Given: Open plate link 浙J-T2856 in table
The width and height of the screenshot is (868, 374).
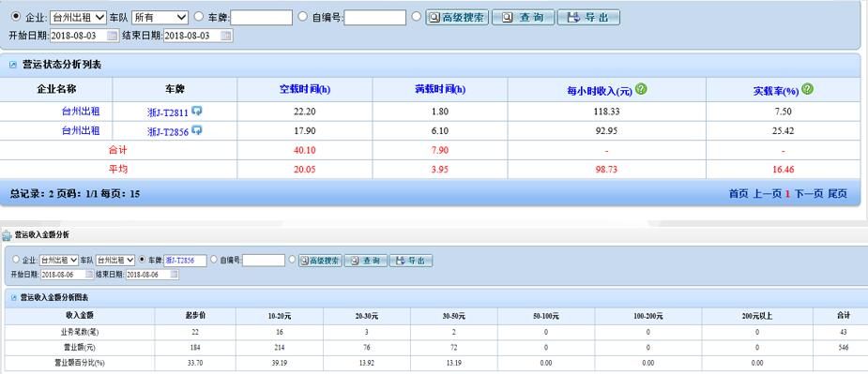Looking at the screenshot, I should point(168,131).
